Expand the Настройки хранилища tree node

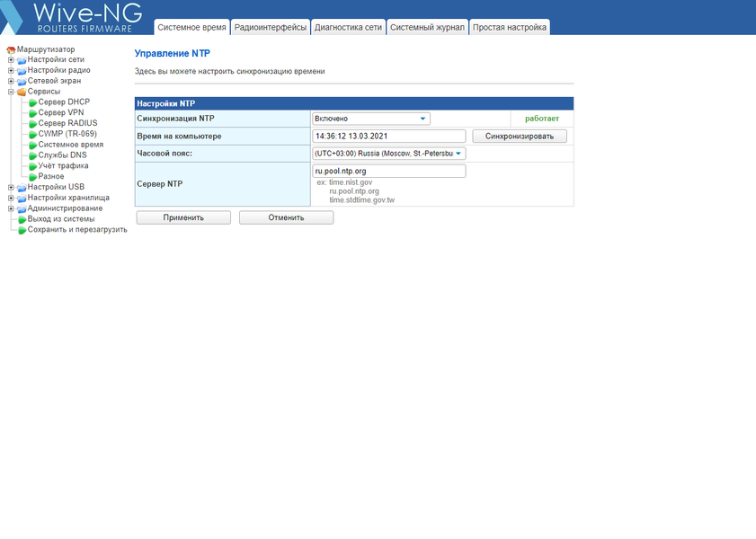pos(11,198)
